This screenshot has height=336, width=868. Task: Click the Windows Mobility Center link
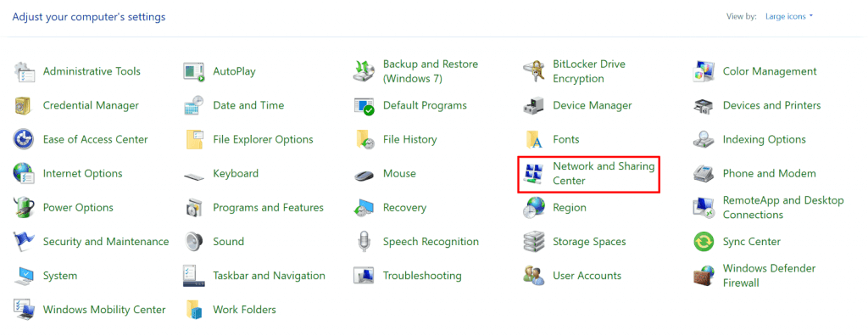tap(104, 310)
